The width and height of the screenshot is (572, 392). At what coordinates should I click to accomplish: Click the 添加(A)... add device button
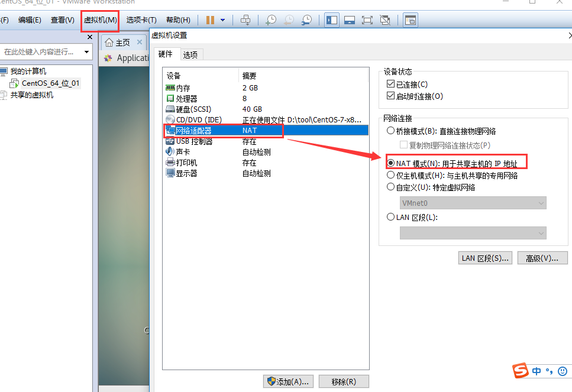pos(288,381)
